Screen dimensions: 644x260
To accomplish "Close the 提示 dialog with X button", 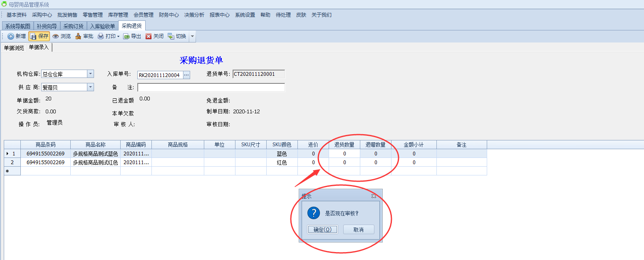I will [374, 196].
